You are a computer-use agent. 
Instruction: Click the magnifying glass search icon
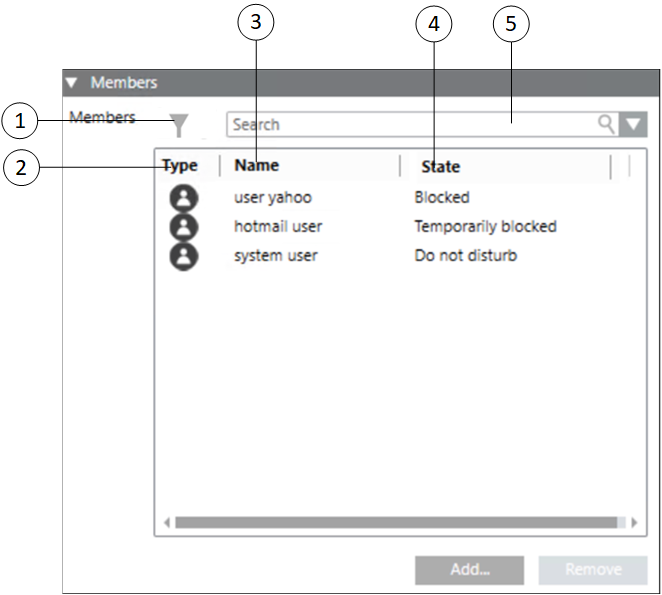[x=606, y=124]
